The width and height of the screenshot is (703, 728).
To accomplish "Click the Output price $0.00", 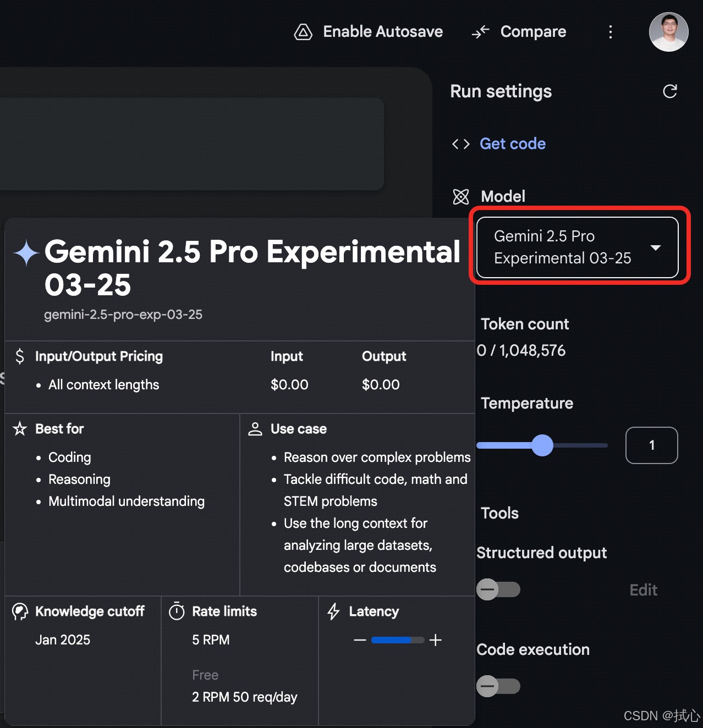I will pyautogui.click(x=381, y=385).
